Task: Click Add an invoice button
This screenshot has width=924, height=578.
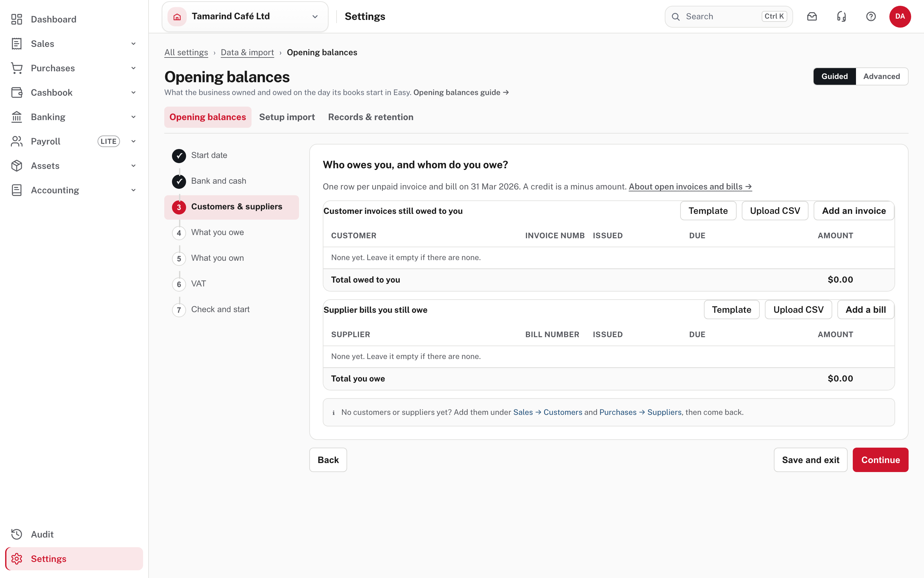Action: tap(854, 211)
